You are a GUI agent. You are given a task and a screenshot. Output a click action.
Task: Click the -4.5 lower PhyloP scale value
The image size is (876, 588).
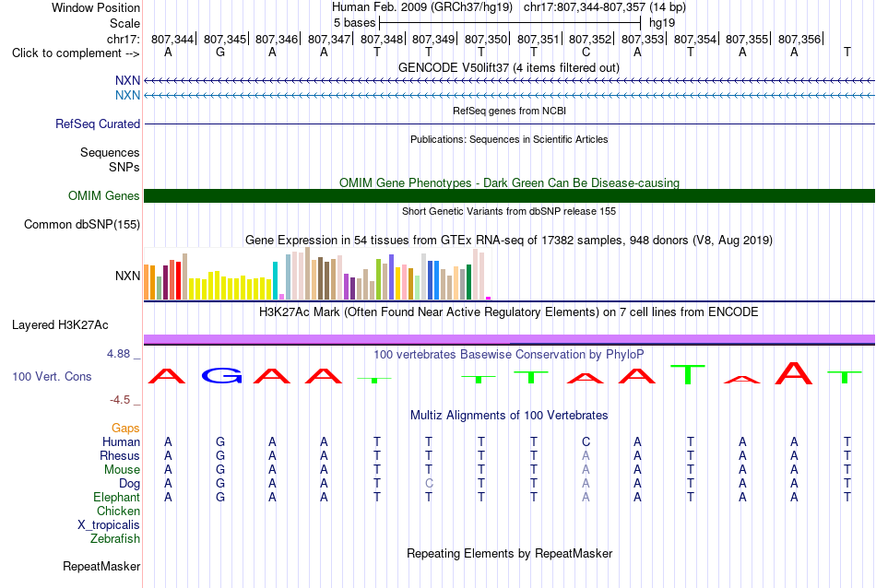(x=120, y=400)
